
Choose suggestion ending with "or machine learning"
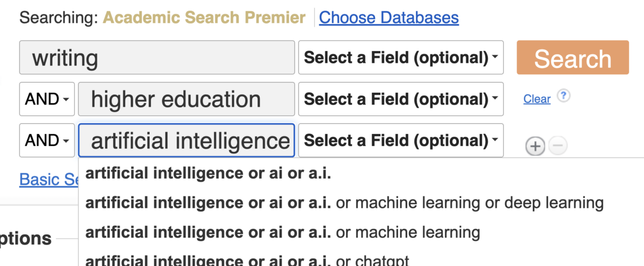282,232
